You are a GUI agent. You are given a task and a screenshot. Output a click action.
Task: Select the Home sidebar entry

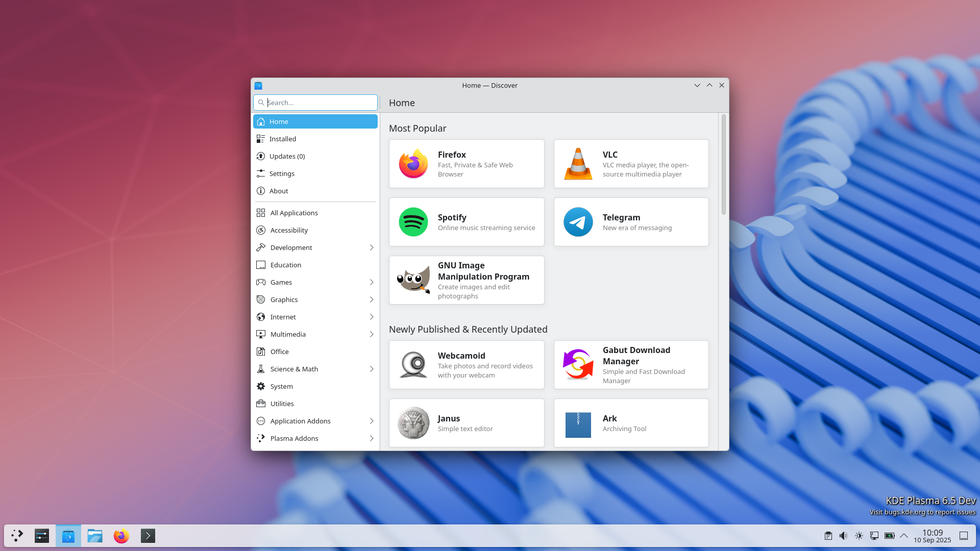coord(315,121)
